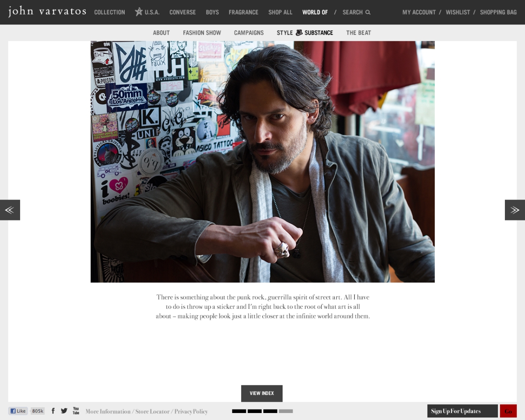The height and width of the screenshot is (420, 525).
Task: Click the Facebook Like button
Action: point(18,411)
